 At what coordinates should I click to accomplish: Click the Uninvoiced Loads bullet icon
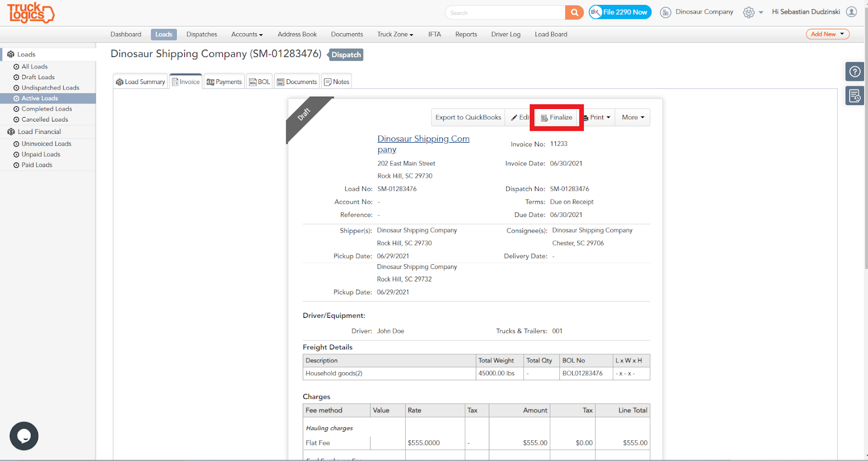point(16,144)
